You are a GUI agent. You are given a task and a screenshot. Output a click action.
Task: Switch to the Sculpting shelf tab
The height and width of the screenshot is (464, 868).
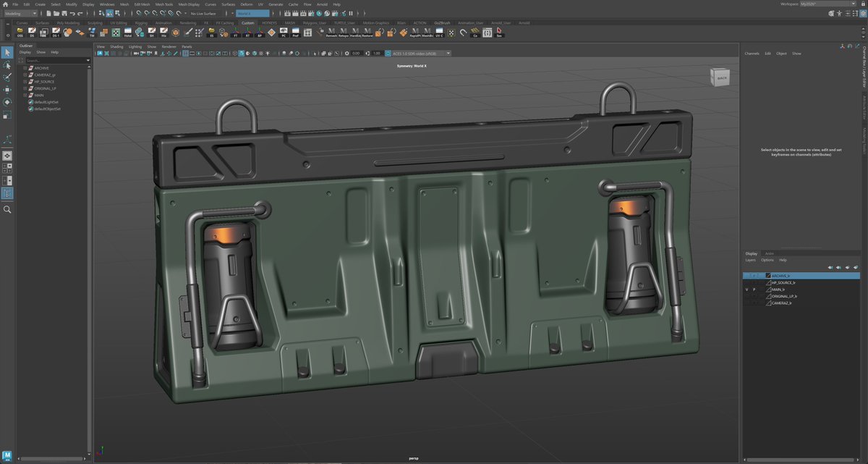point(95,22)
